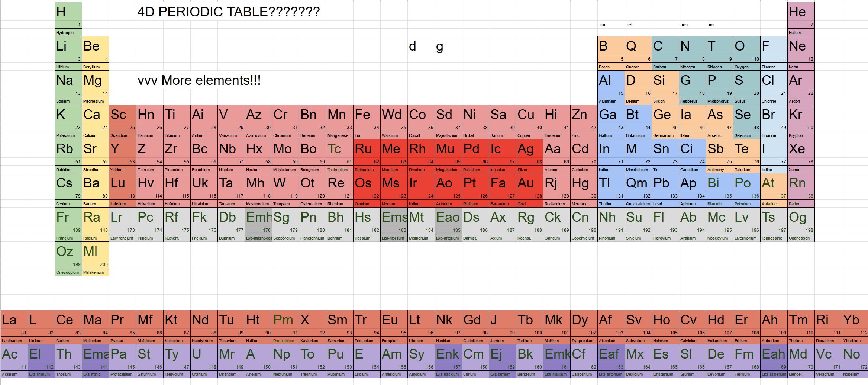Select the "Mexicium" name cell

click(x=638, y=374)
